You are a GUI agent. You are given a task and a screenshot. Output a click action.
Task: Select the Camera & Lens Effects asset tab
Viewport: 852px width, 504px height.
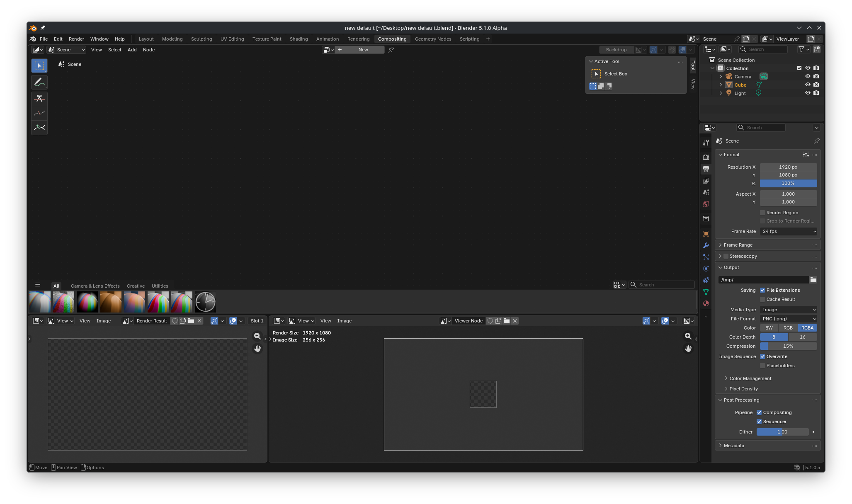tap(95, 286)
